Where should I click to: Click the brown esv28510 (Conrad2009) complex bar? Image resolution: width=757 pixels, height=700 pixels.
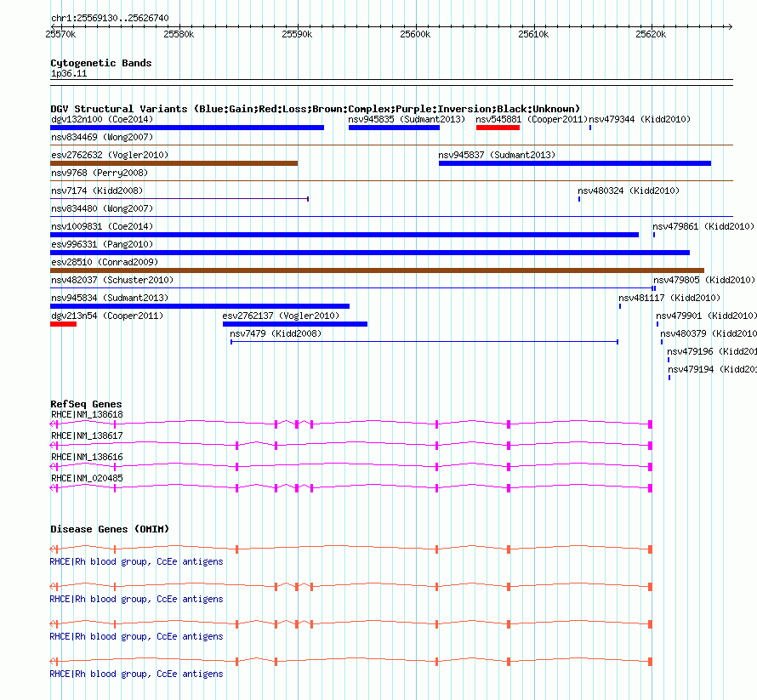click(x=377, y=270)
